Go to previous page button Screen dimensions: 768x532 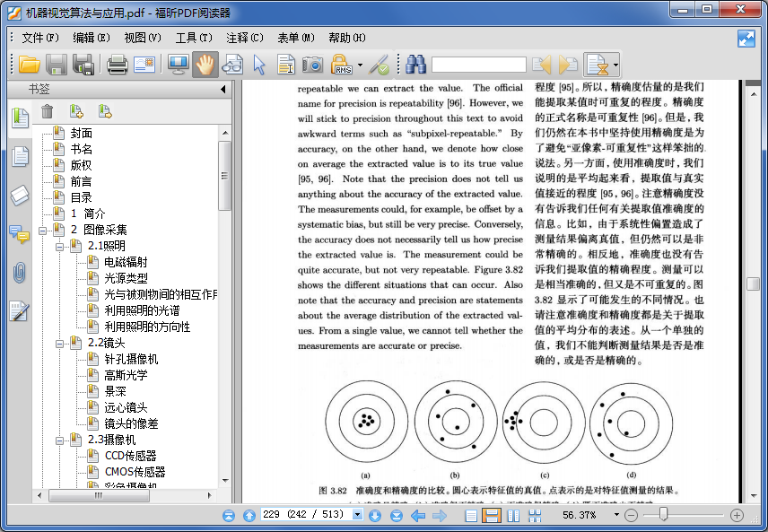pyautogui.click(x=249, y=515)
